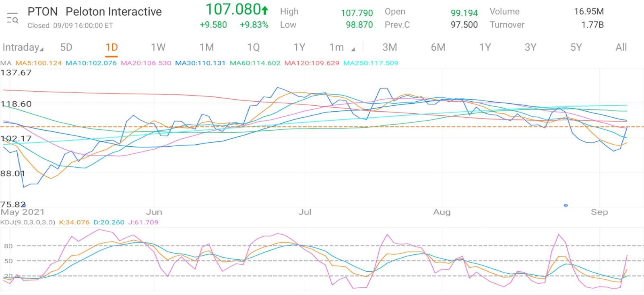The image size is (644, 295).
Task: Select the 5D timeframe tab
Action: tap(66, 47)
